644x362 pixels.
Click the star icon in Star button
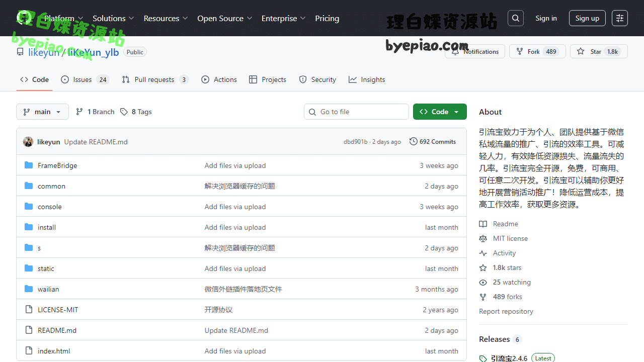coord(581,51)
